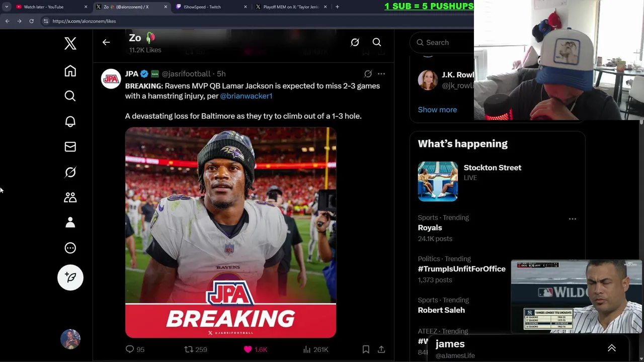Open 5h timestamp on JPA post
644x362 pixels.
coord(221,74)
